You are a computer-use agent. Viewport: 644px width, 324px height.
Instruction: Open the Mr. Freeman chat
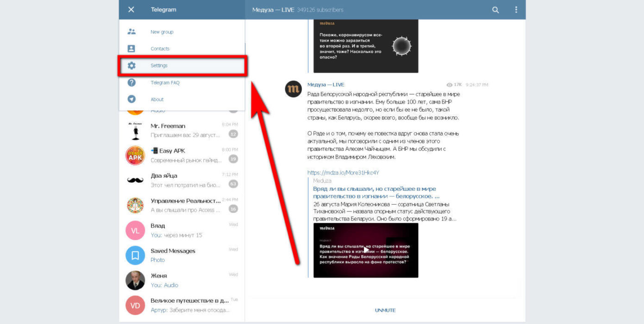[x=182, y=130]
